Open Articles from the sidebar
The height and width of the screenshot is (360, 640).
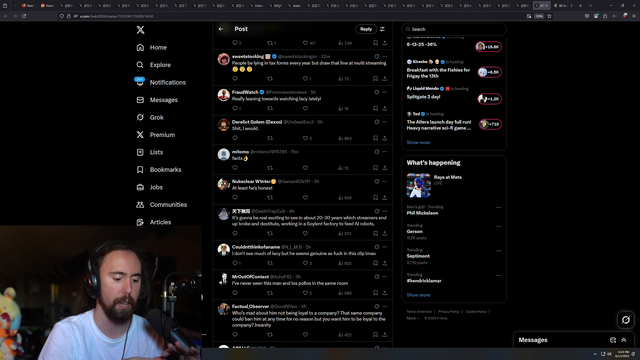click(153, 222)
